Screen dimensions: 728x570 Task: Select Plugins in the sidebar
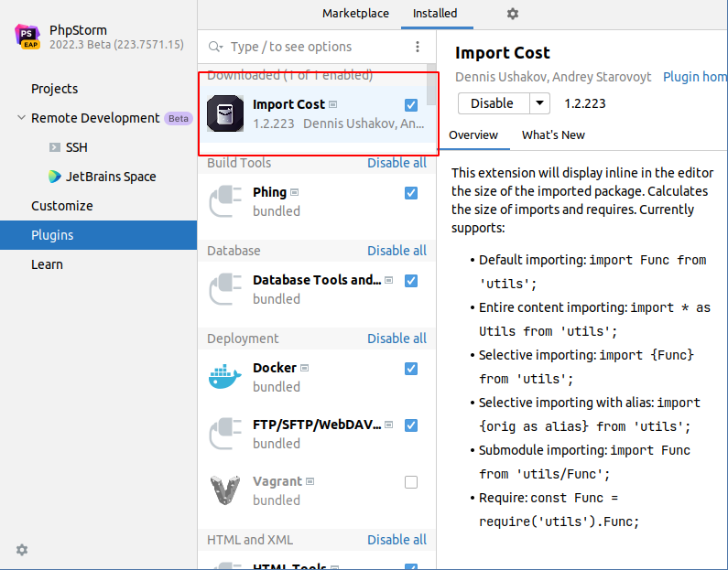98,235
